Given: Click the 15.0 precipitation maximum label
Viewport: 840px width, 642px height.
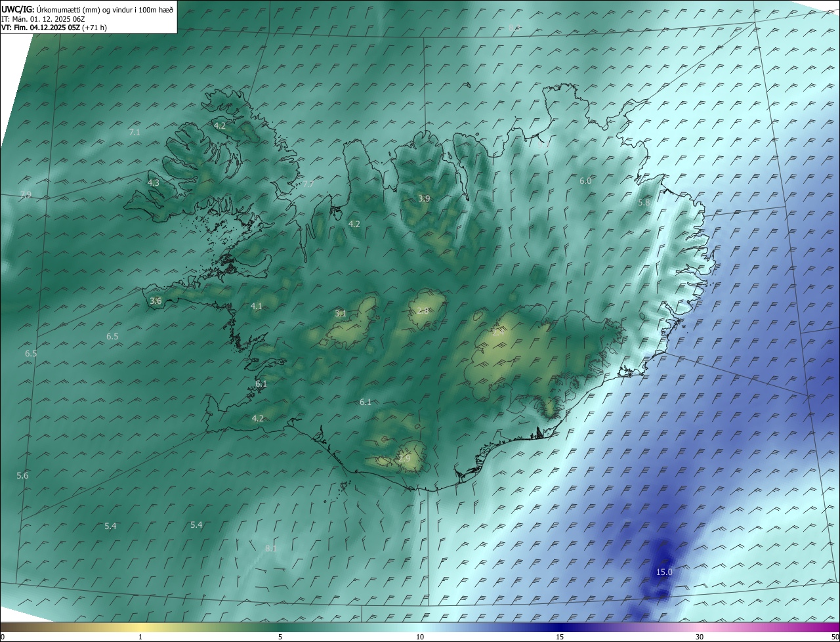Looking at the screenshot, I should (664, 572).
